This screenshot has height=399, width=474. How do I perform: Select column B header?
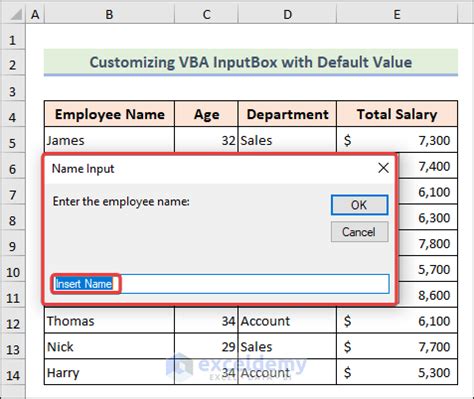click(109, 15)
